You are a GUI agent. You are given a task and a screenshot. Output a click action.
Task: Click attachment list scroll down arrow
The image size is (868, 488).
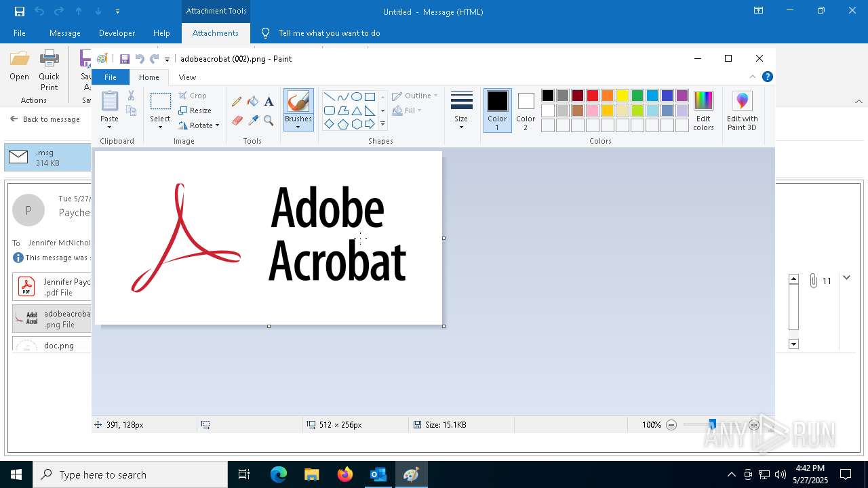point(793,344)
